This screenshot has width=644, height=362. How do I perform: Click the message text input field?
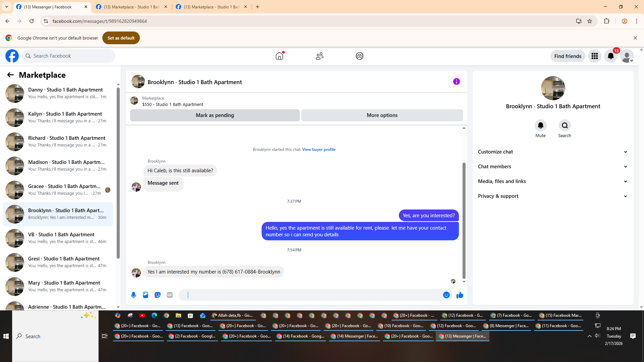tap(312, 295)
